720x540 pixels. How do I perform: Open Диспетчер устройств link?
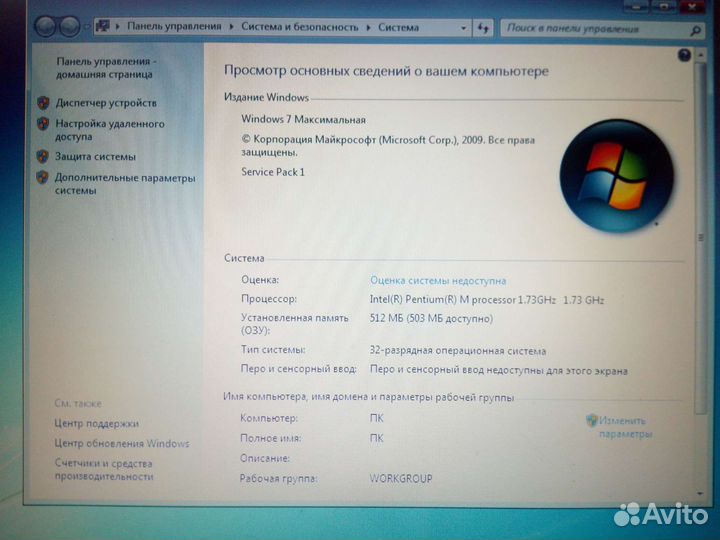pyautogui.click(x=106, y=103)
